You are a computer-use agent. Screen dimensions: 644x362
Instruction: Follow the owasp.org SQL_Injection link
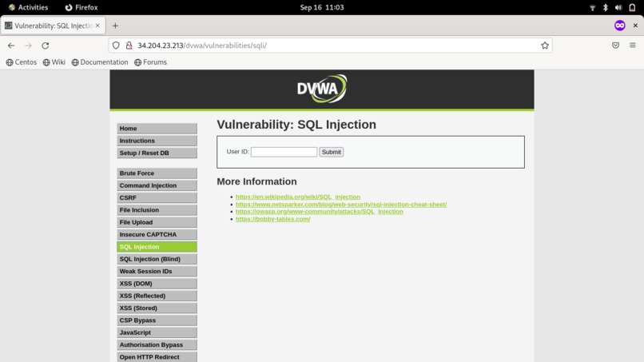pos(319,212)
